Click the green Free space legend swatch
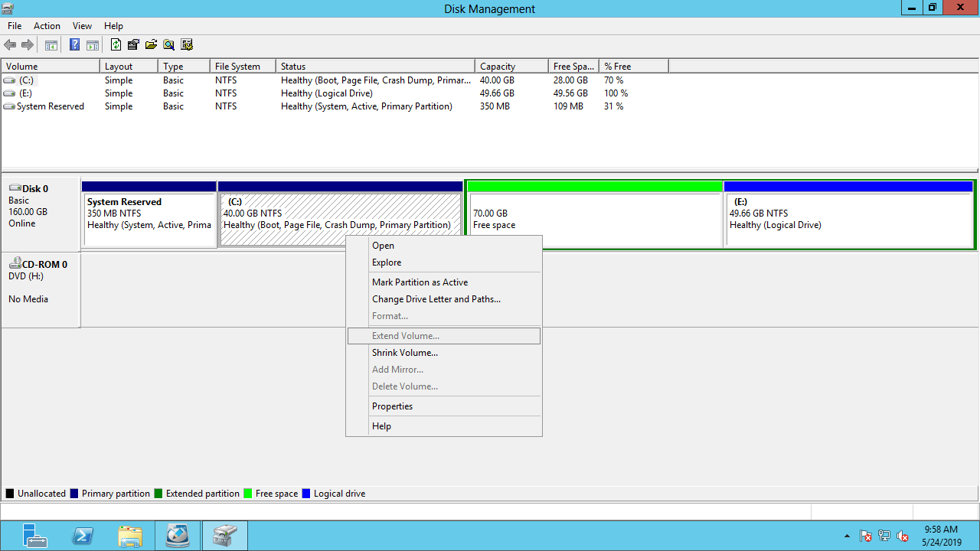This screenshot has height=551, width=980. point(248,494)
